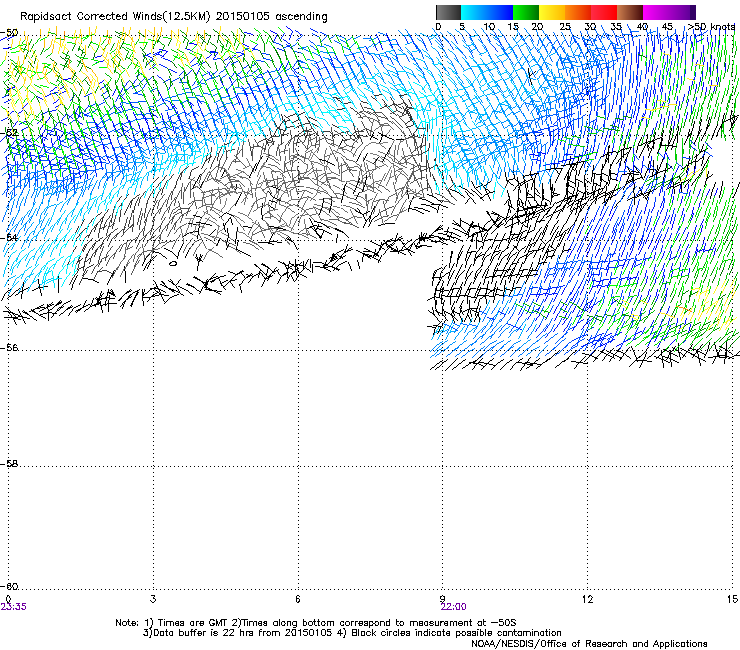Click the '-58' latitude axis label

(9, 464)
